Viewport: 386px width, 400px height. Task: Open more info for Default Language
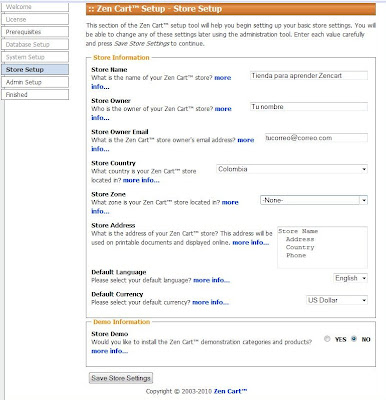[x=211, y=280]
